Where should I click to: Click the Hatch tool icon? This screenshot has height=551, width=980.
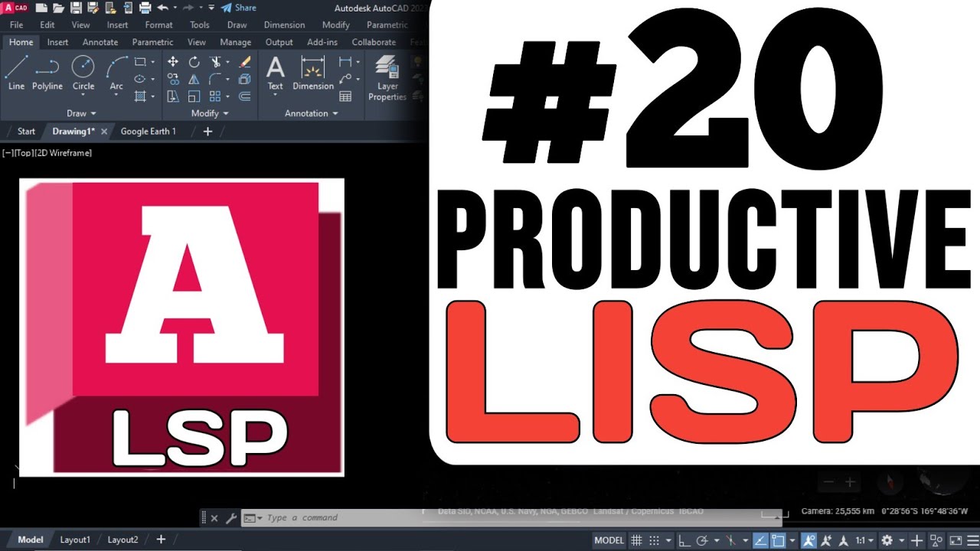(140, 96)
